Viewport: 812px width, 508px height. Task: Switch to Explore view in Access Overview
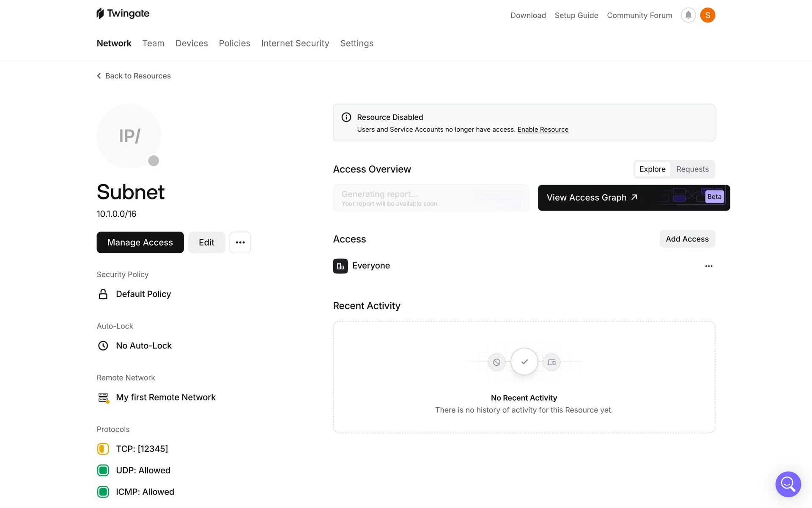(x=652, y=169)
